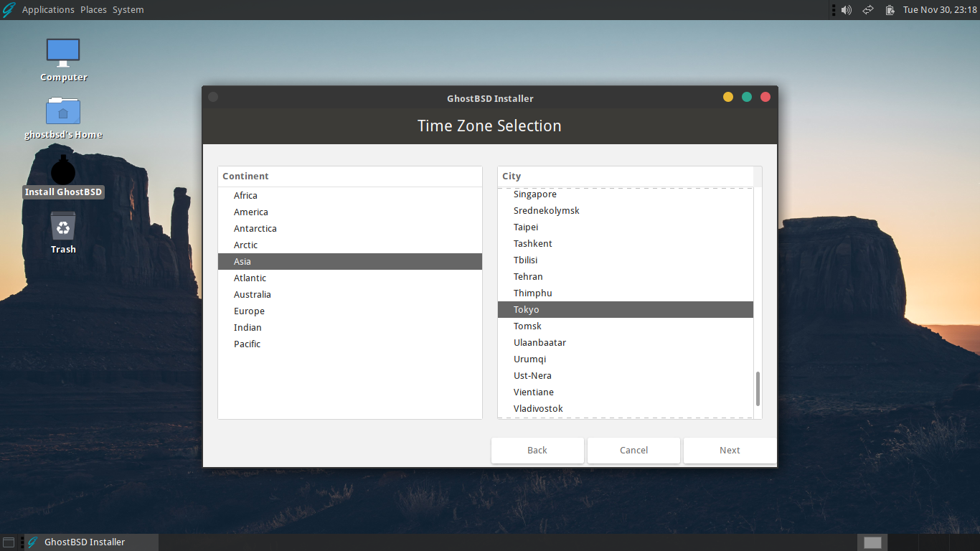This screenshot has height=551, width=980.
Task: Close the installer with red button
Action: [765, 97]
